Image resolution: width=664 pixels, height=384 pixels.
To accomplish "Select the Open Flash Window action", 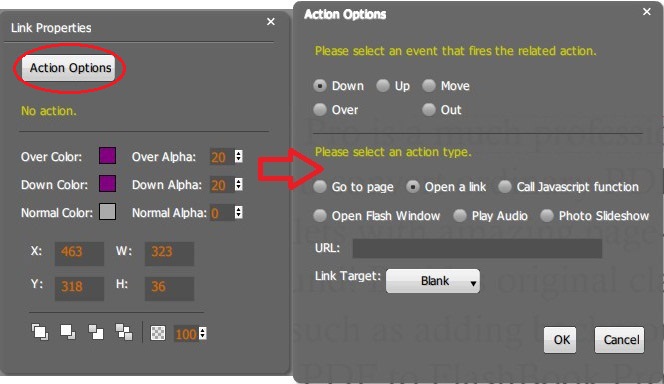I will (x=320, y=215).
